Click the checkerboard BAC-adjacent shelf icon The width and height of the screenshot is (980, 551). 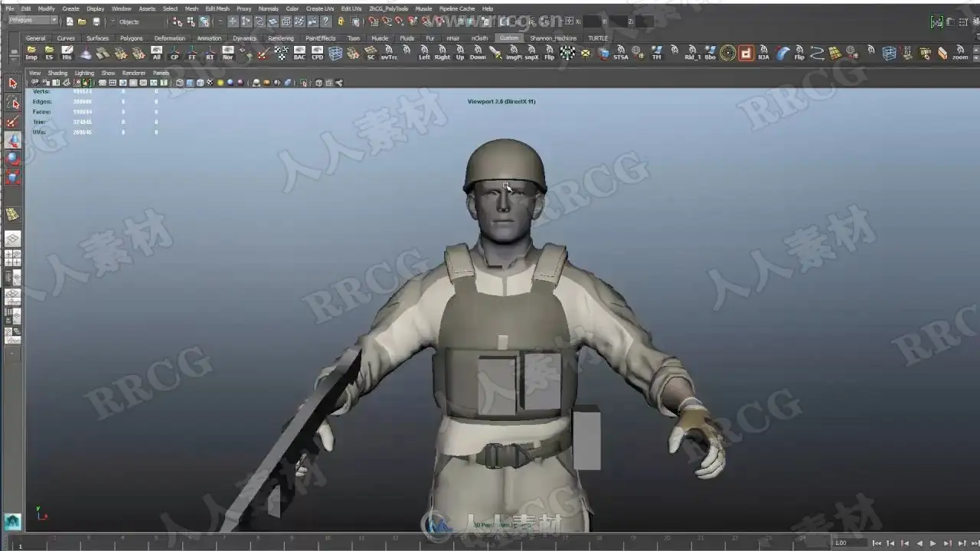pos(282,53)
